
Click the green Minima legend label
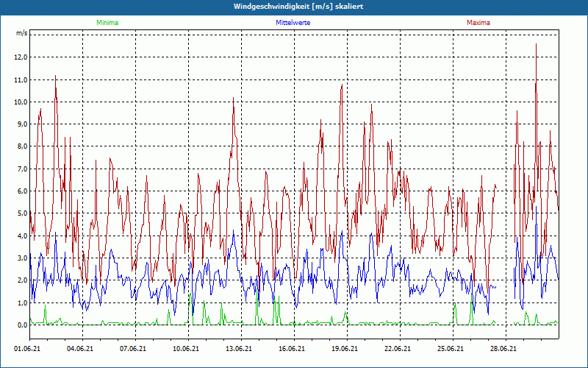pos(107,23)
